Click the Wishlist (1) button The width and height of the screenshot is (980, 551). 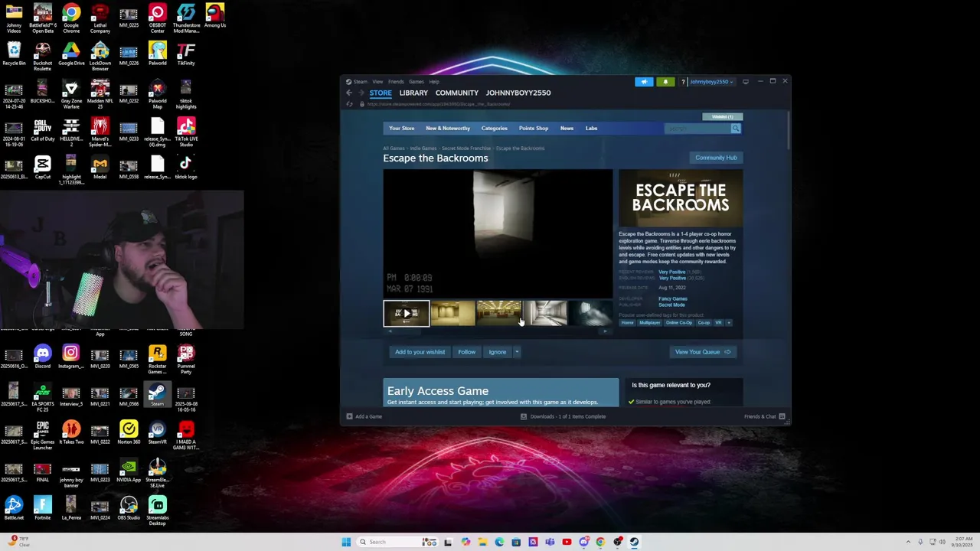click(x=722, y=117)
